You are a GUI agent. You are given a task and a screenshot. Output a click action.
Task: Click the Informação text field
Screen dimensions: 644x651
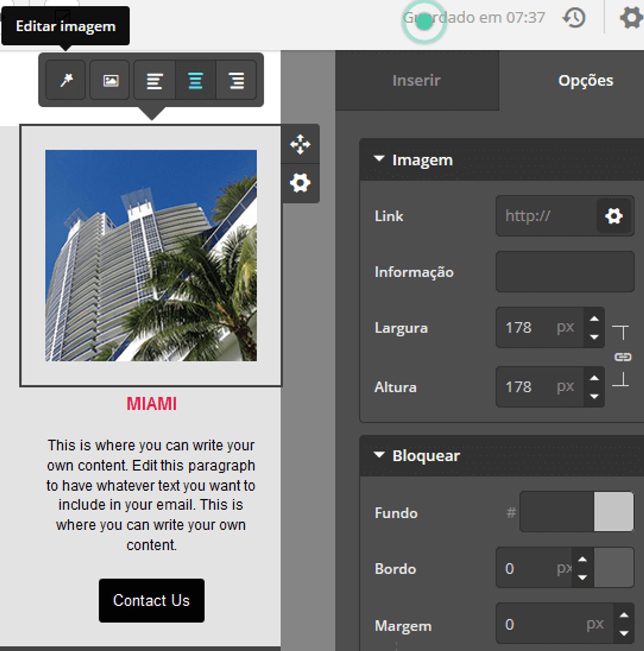pos(565,272)
